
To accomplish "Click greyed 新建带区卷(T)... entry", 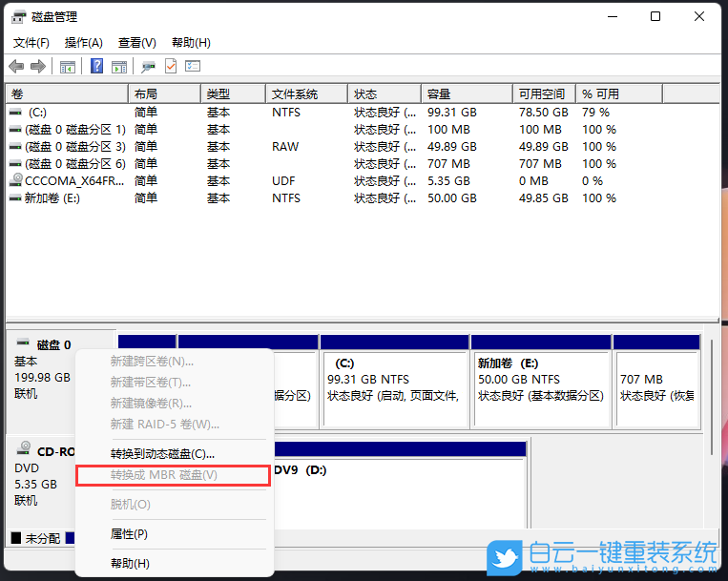I will (174, 383).
